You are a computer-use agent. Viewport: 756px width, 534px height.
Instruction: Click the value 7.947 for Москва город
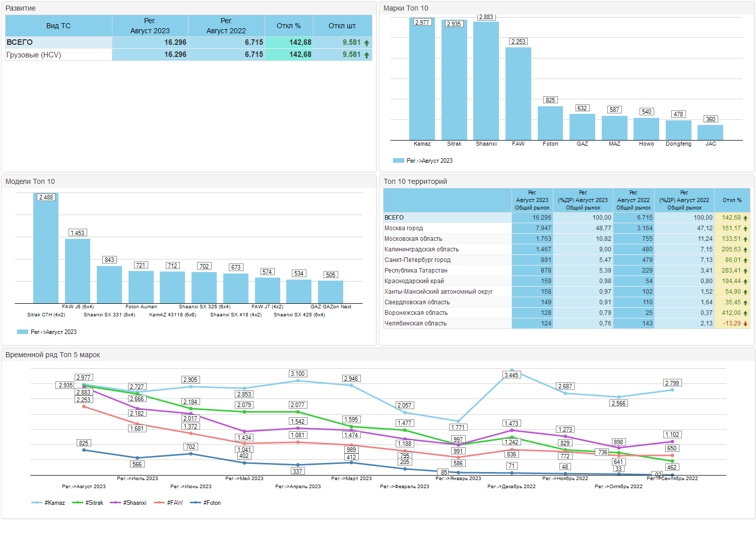click(543, 228)
